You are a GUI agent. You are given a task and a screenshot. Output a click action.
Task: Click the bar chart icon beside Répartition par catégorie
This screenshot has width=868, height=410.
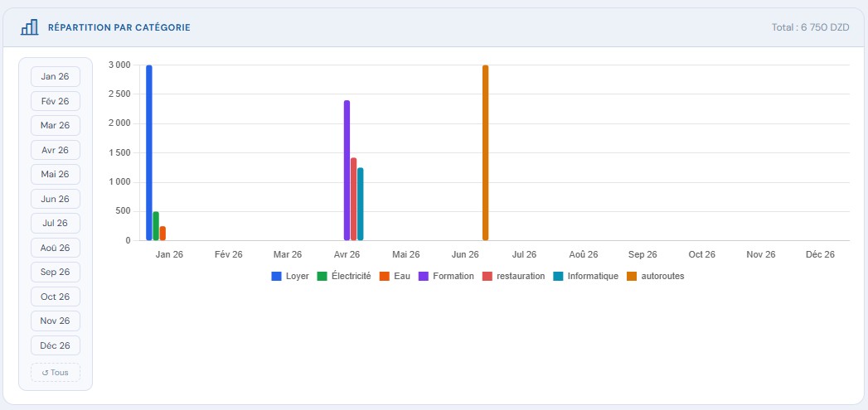[29, 27]
